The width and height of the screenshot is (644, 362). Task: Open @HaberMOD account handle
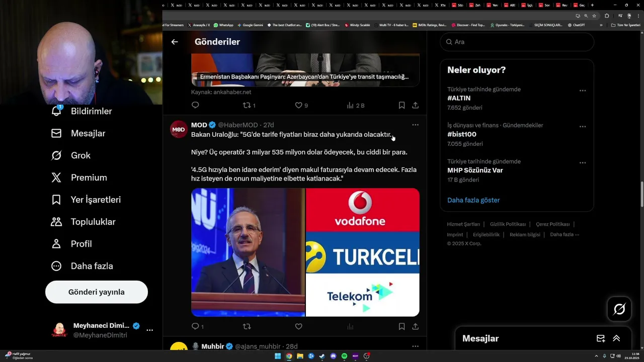pyautogui.click(x=238, y=125)
